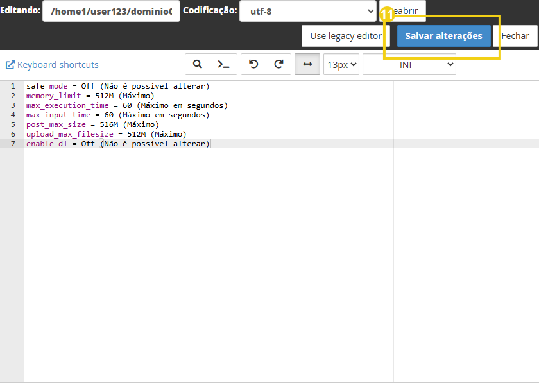539x392 pixels.
Task: Click the file path field under Editando
Action: tap(111, 11)
